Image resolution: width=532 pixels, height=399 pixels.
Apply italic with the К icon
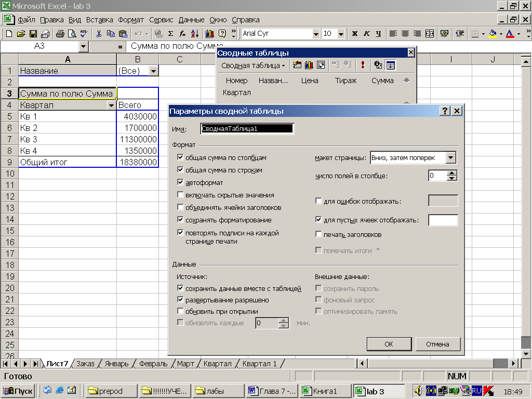tap(366, 34)
